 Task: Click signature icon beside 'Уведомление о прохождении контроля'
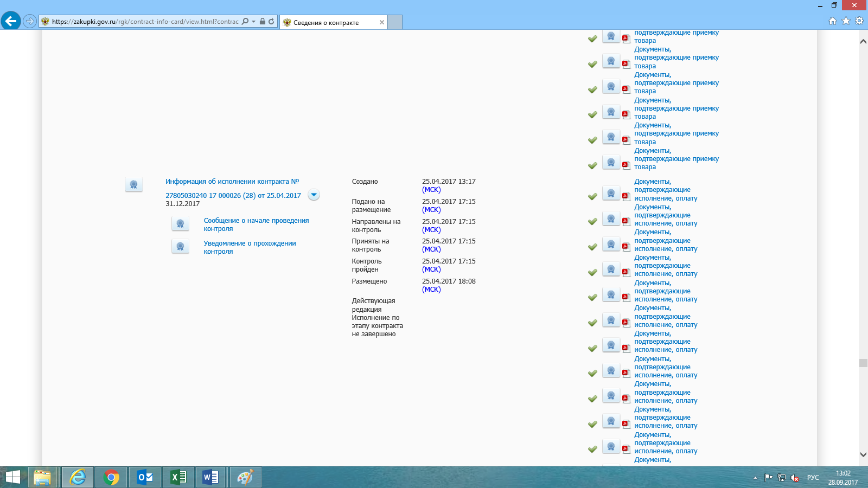[x=180, y=246]
